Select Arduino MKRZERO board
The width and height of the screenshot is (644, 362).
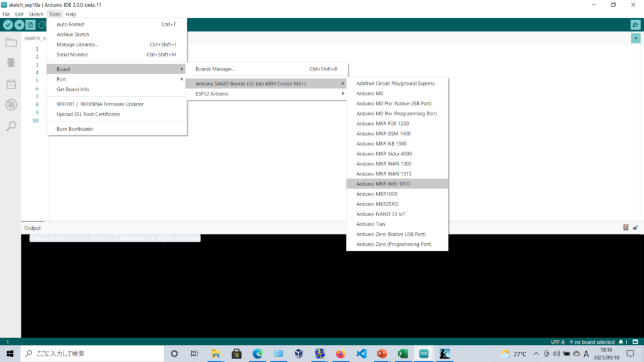coord(397,204)
